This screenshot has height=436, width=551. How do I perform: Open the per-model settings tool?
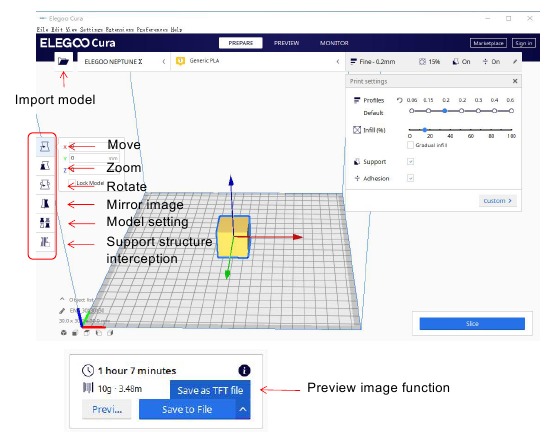click(45, 223)
